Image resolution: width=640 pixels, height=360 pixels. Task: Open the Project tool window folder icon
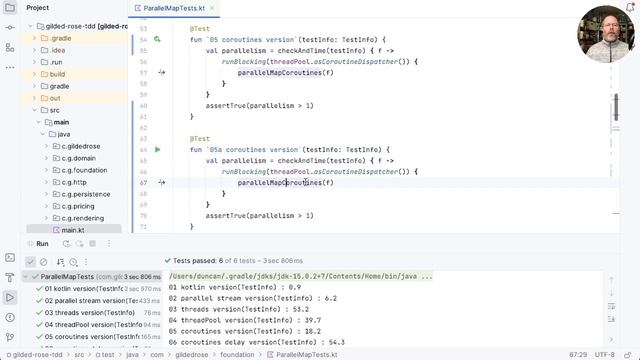(10, 7)
